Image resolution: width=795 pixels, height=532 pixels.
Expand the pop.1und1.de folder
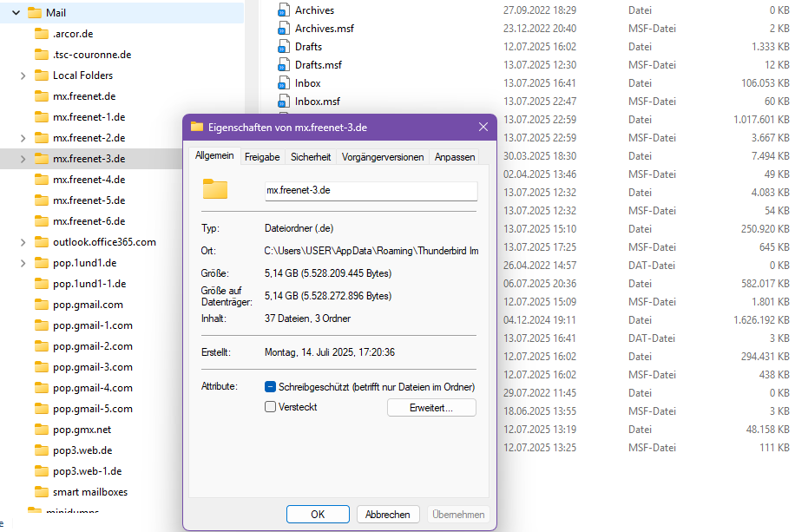[23, 263]
